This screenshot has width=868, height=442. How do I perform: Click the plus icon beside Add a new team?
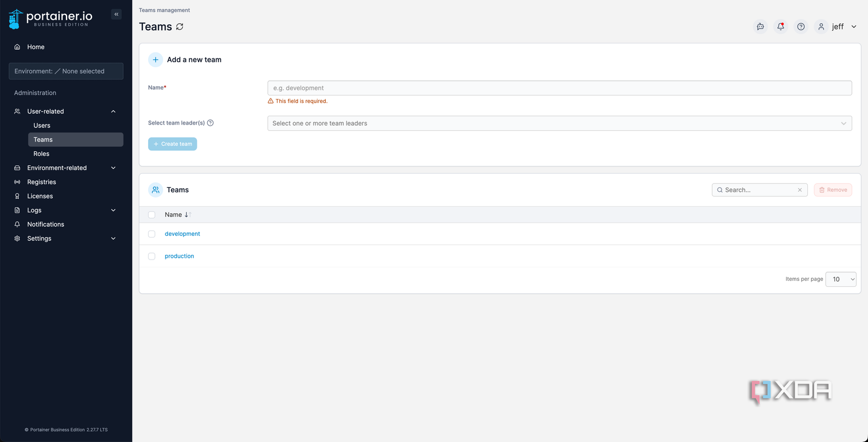pos(156,60)
